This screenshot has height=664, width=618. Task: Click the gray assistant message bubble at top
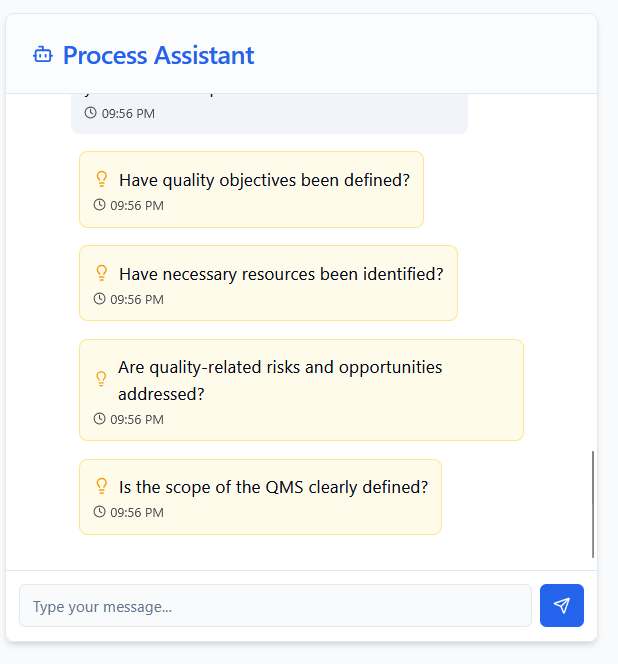pos(269,113)
